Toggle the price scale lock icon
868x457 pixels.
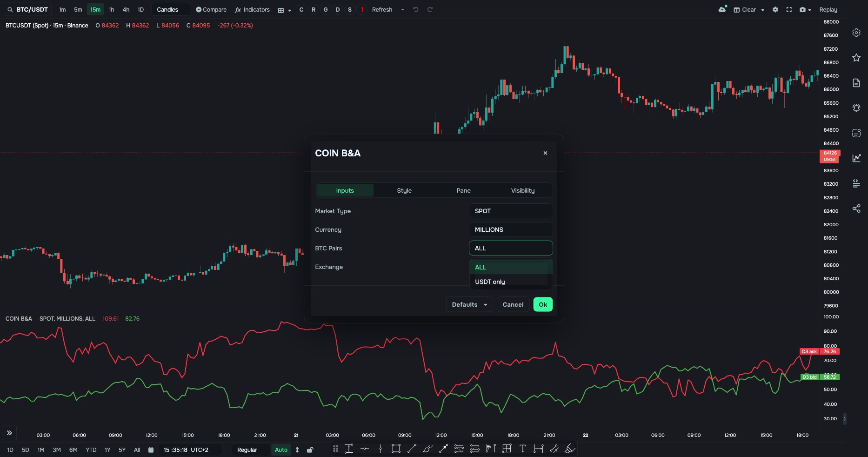[310, 450]
